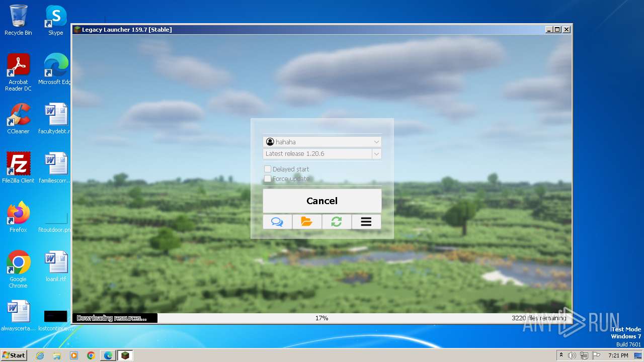The image size is (644, 362).
Task: Open the chat/support speech bubble button
Action: coord(277,222)
